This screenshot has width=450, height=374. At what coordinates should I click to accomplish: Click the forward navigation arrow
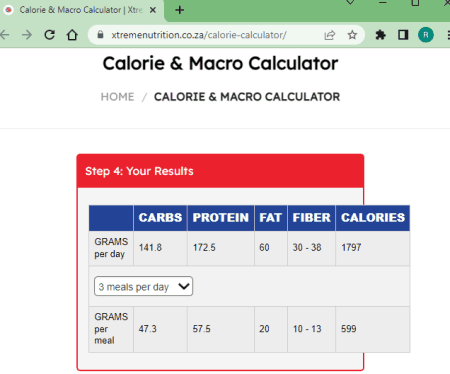27,35
